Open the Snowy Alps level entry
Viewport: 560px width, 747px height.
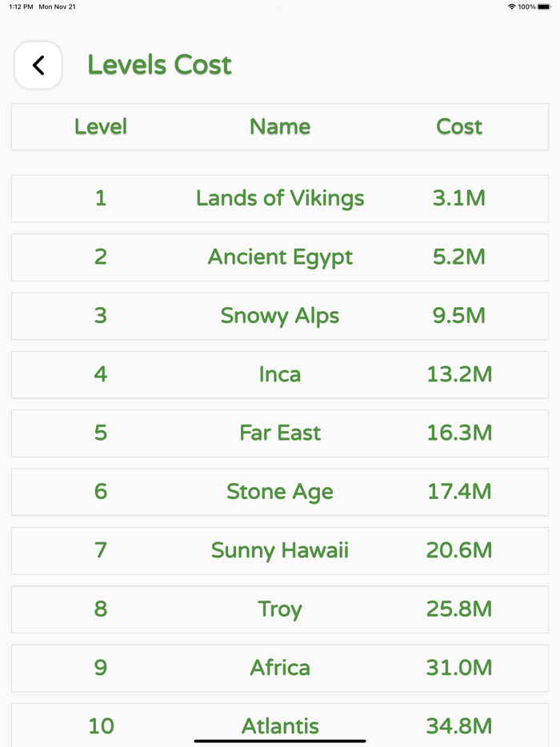(x=280, y=316)
